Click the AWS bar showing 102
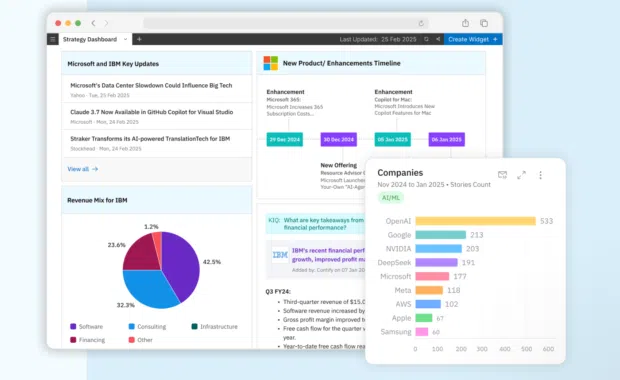This screenshot has width=620, height=380. [x=428, y=304]
